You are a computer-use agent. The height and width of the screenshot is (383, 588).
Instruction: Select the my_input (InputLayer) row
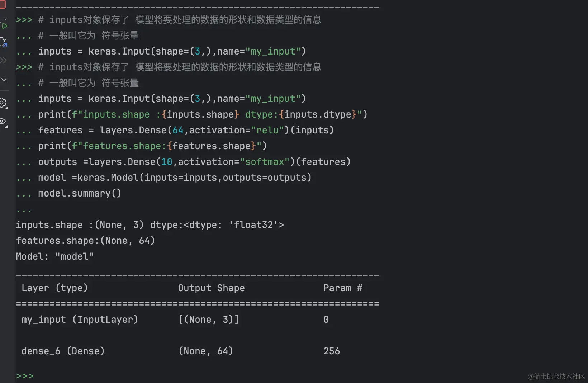click(80, 320)
